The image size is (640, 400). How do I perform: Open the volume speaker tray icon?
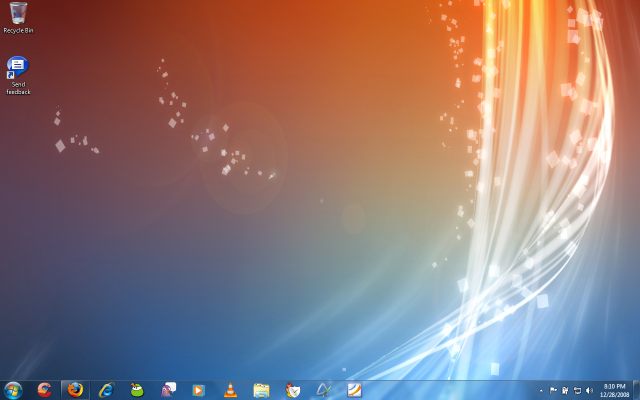point(589,391)
